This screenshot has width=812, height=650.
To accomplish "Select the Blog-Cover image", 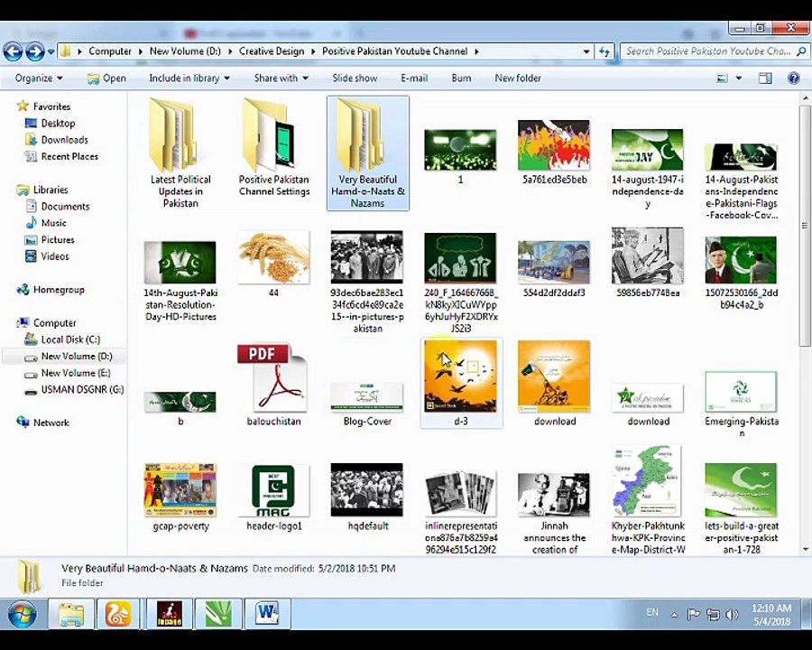I will [x=367, y=404].
